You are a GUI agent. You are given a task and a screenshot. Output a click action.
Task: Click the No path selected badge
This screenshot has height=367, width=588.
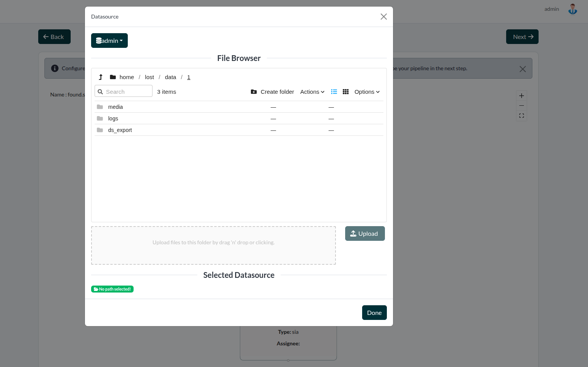click(x=112, y=289)
